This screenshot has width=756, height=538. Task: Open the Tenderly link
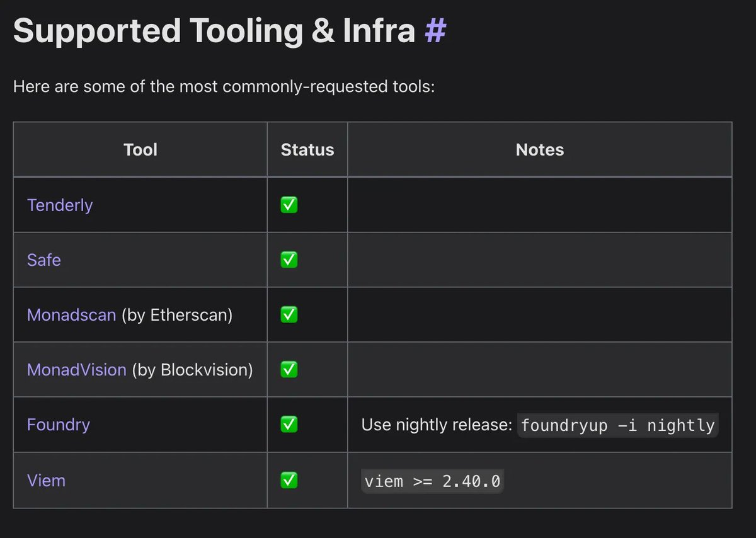[60, 205]
